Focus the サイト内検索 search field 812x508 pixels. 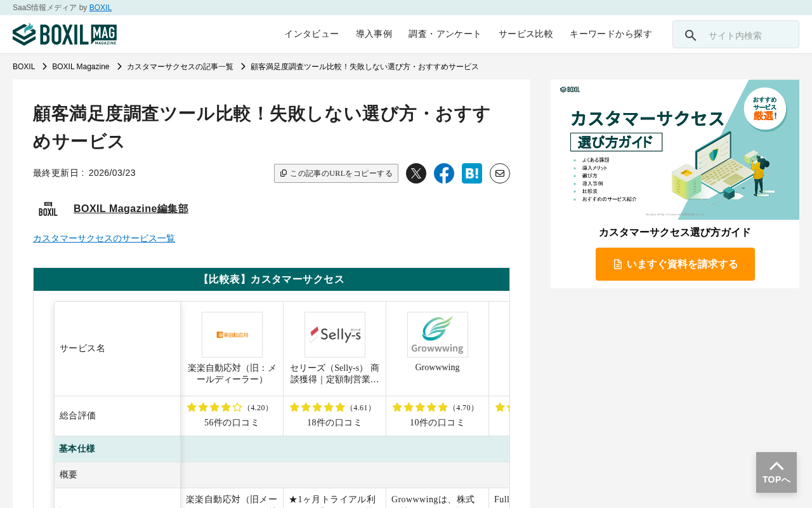tap(736, 34)
